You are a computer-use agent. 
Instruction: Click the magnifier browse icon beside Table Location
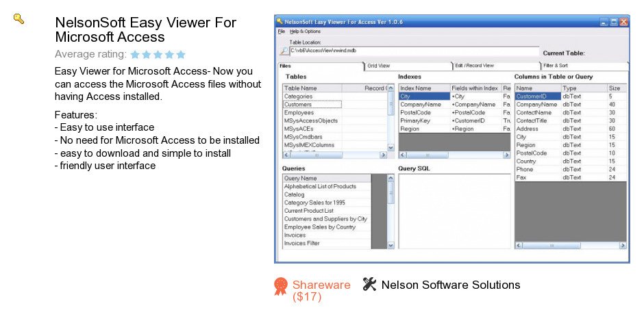click(x=284, y=51)
